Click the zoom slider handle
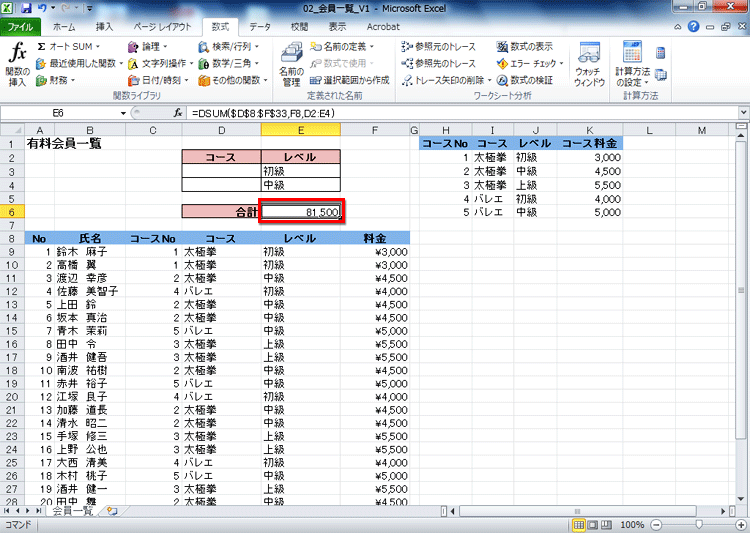Image resolution: width=750 pixels, height=533 pixels. point(699,525)
